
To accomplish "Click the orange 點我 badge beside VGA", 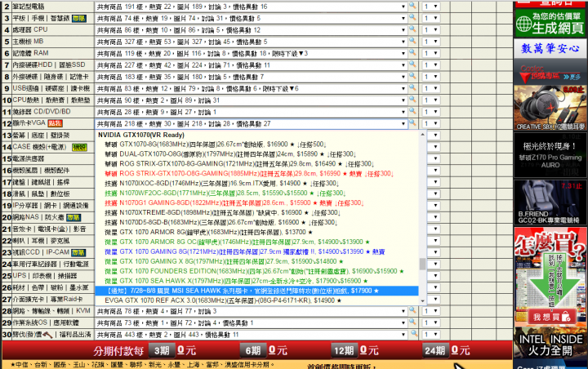I will [x=56, y=123].
